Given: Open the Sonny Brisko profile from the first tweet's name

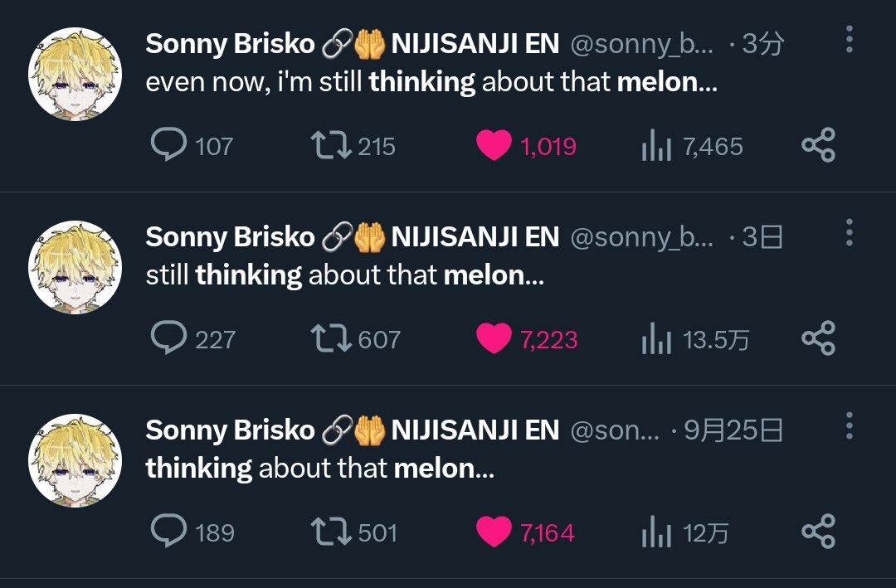Looking at the screenshot, I should coord(230,44).
